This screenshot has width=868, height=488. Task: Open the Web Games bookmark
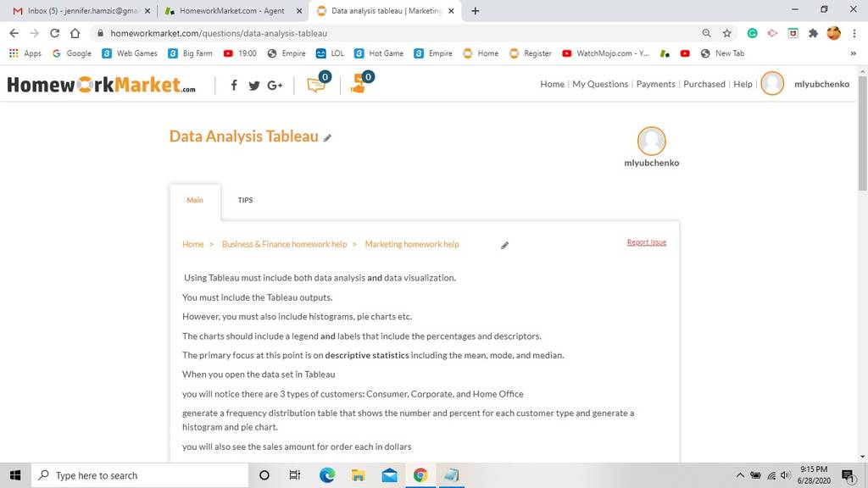pos(130,53)
